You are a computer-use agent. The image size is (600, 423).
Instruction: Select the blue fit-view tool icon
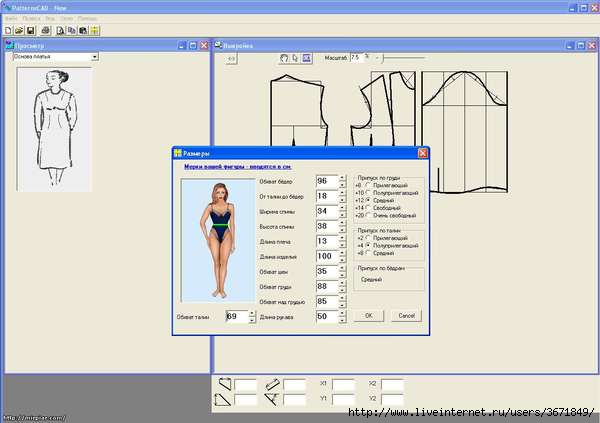coord(307,58)
